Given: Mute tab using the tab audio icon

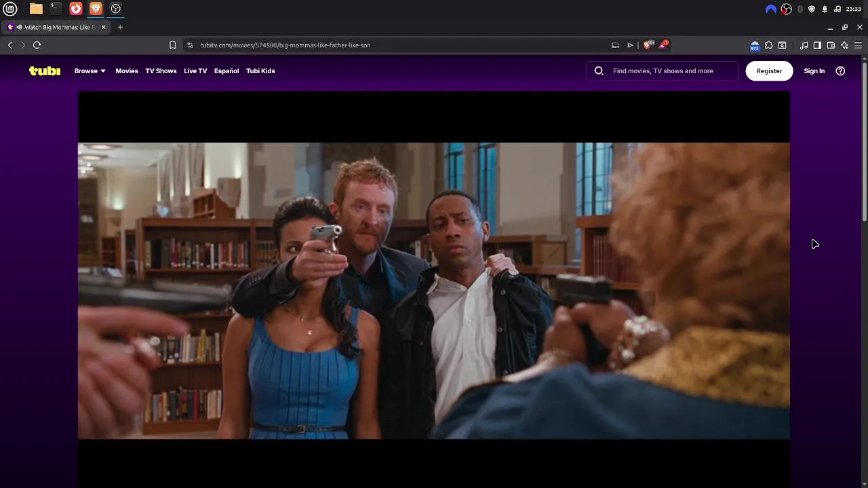Looking at the screenshot, I should [x=19, y=27].
